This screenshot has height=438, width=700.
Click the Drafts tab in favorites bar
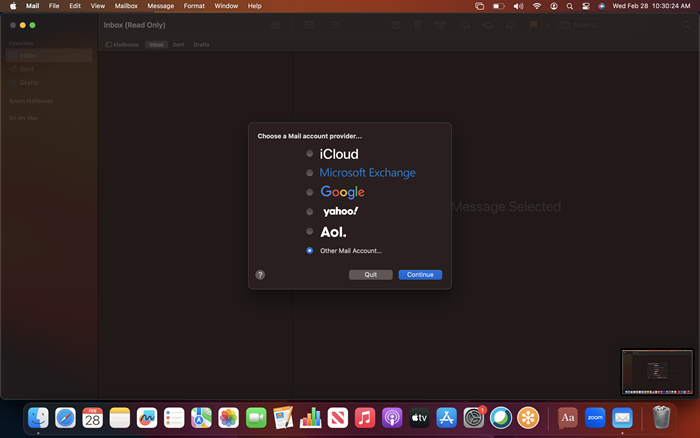[x=201, y=45]
